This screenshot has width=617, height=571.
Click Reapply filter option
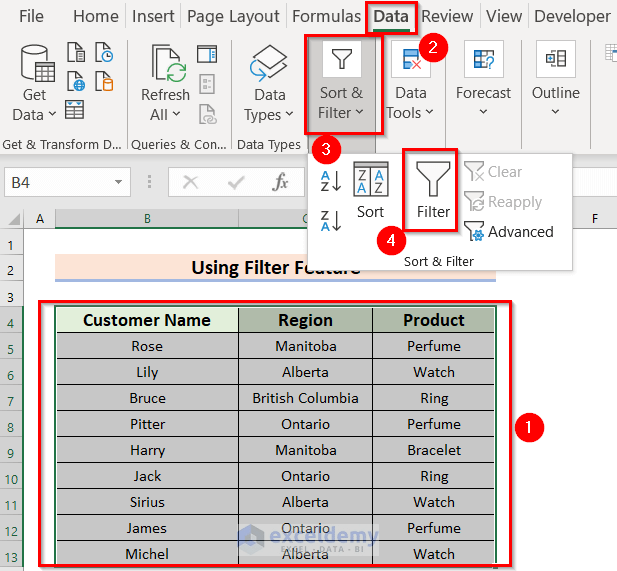(x=503, y=201)
